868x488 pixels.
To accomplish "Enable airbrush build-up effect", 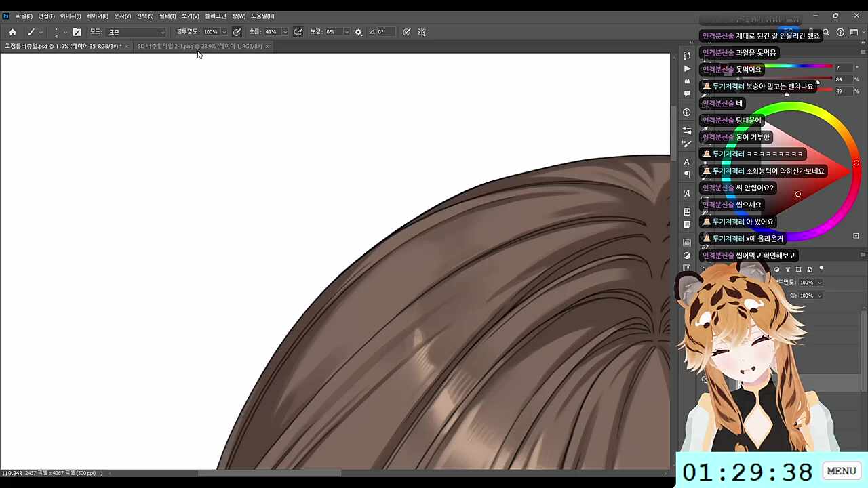I will tap(298, 32).
